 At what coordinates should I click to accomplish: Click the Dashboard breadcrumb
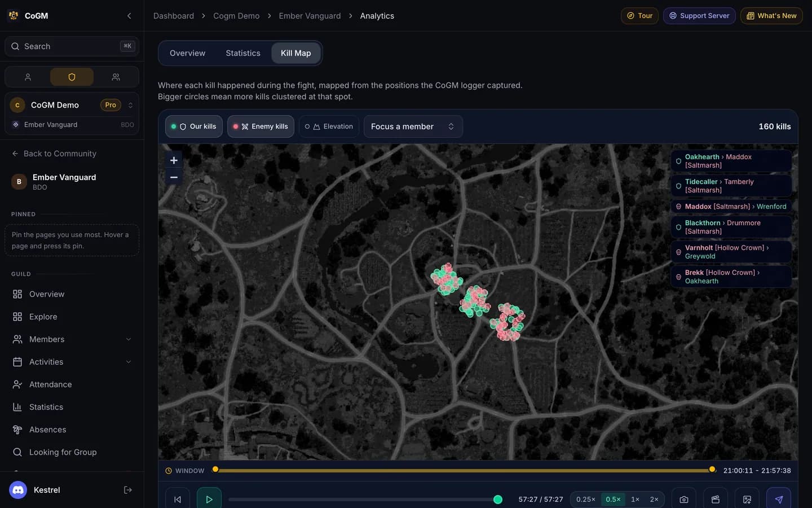pyautogui.click(x=174, y=16)
